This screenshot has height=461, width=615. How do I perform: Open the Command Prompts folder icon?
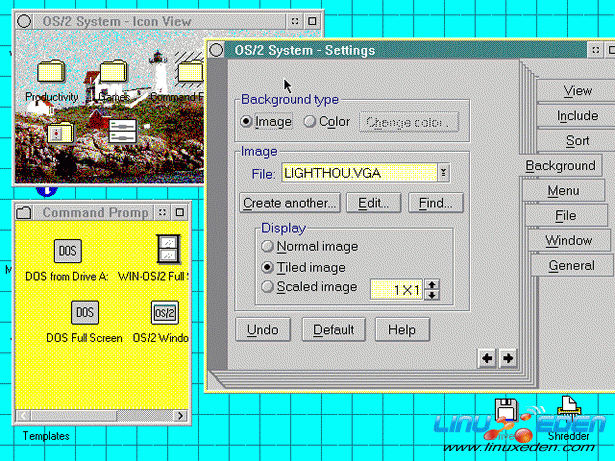pos(191,72)
